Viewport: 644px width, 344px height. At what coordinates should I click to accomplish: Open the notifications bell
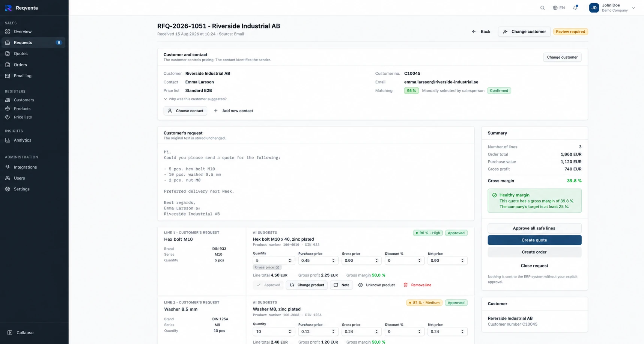pyautogui.click(x=575, y=8)
